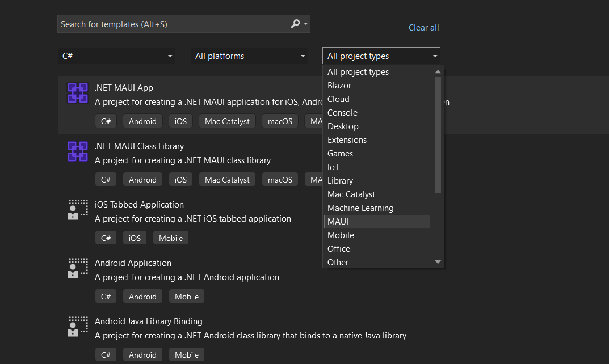The width and height of the screenshot is (609, 364).
Task: Select the Android Java Library Binding icon
Action: [x=78, y=327]
